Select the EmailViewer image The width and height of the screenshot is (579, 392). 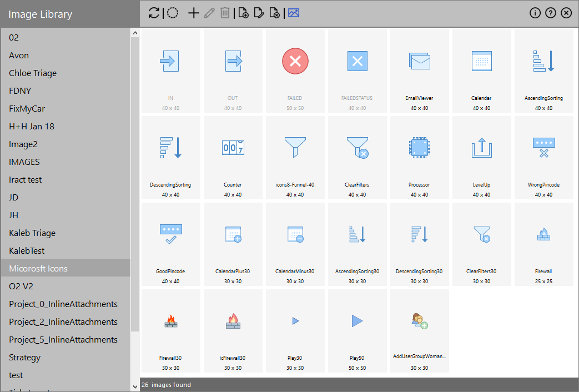pyautogui.click(x=420, y=71)
